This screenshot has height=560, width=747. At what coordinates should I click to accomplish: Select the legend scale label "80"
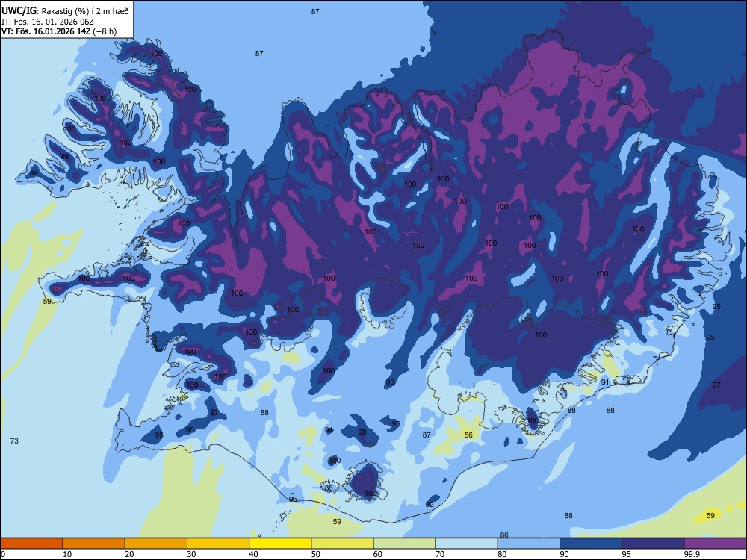[x=503, y=554]
